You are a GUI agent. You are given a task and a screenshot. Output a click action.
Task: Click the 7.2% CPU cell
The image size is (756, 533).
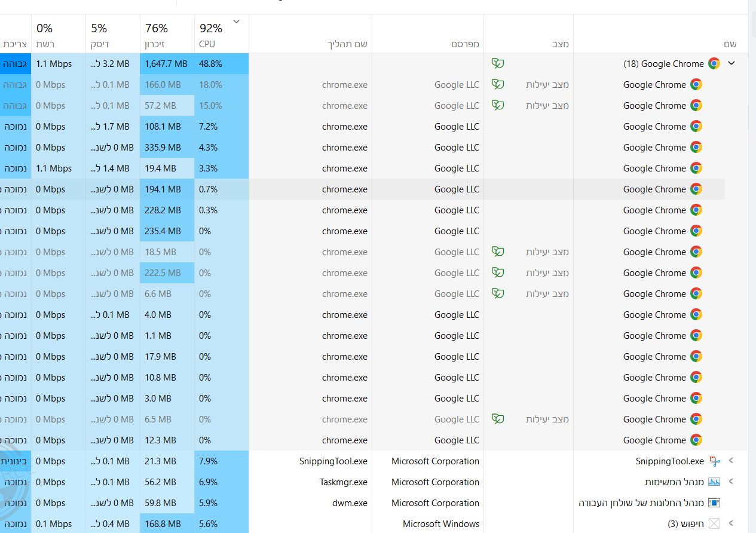pyautogui.click(x=221, y=126)
